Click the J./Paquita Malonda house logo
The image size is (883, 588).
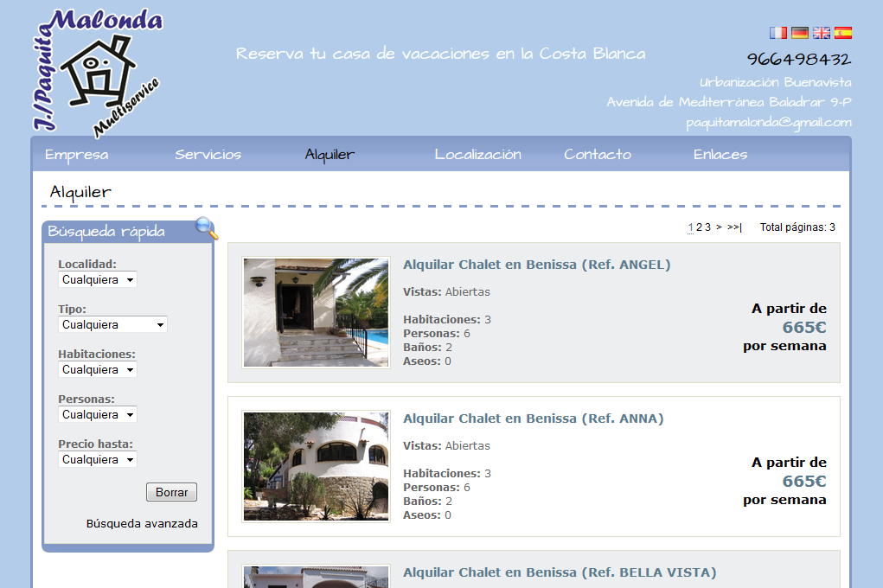pos(98,72)
